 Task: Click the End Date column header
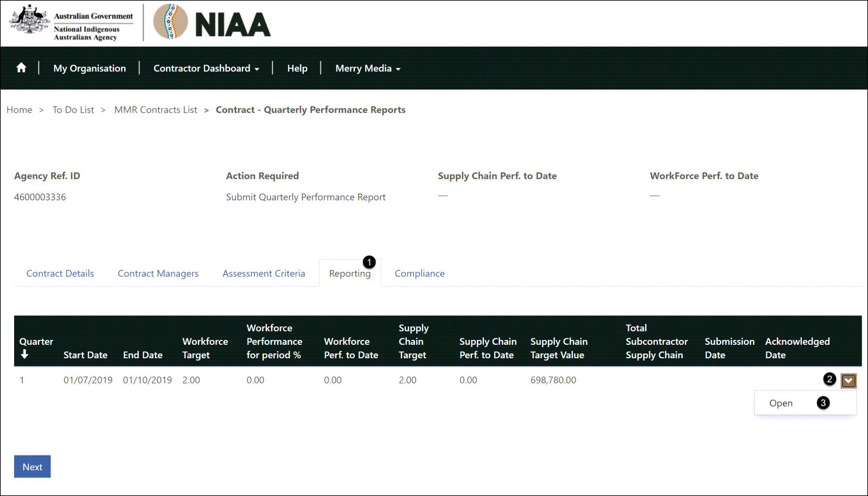click(x=143, y=355)
